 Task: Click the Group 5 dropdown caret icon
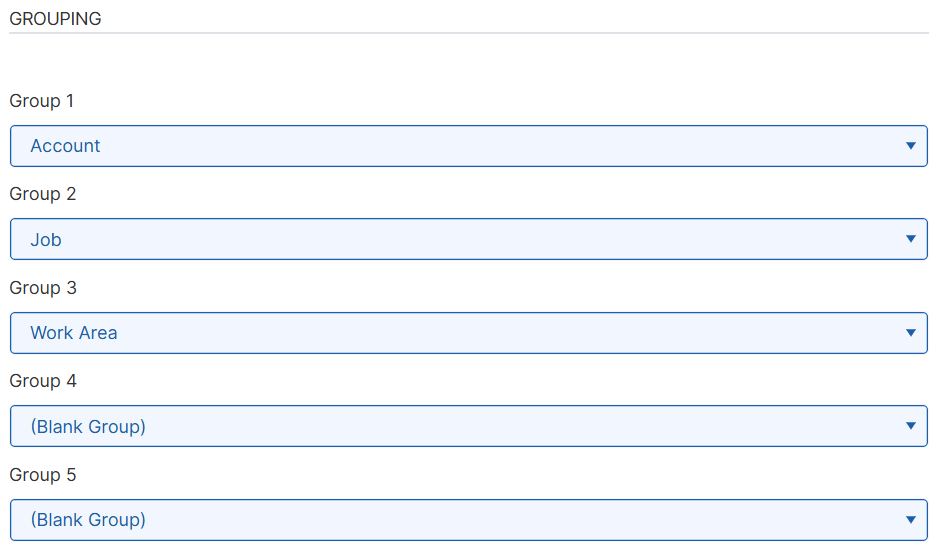click(x=910, y=520)
